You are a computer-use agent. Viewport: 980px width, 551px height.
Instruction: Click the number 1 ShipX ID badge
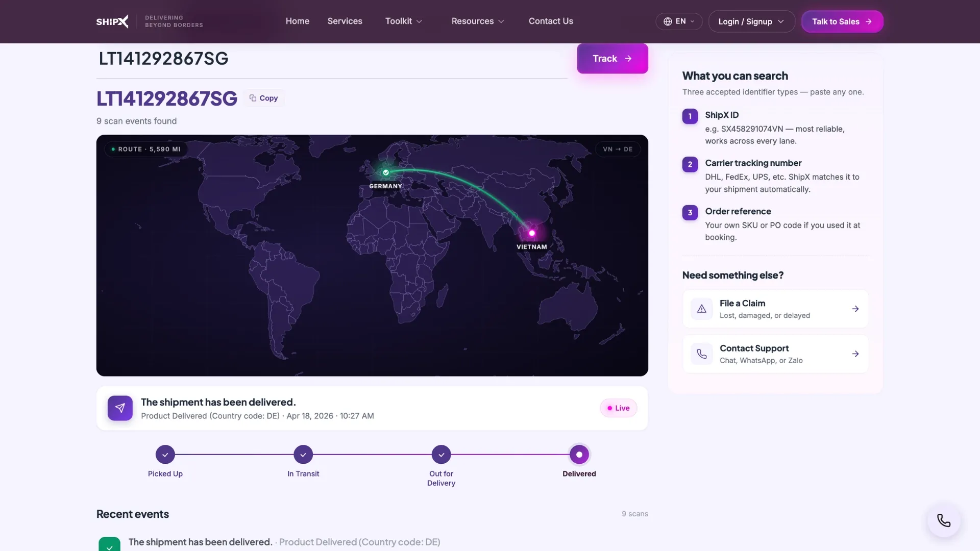pyautogui.click(x=690, y=116)
